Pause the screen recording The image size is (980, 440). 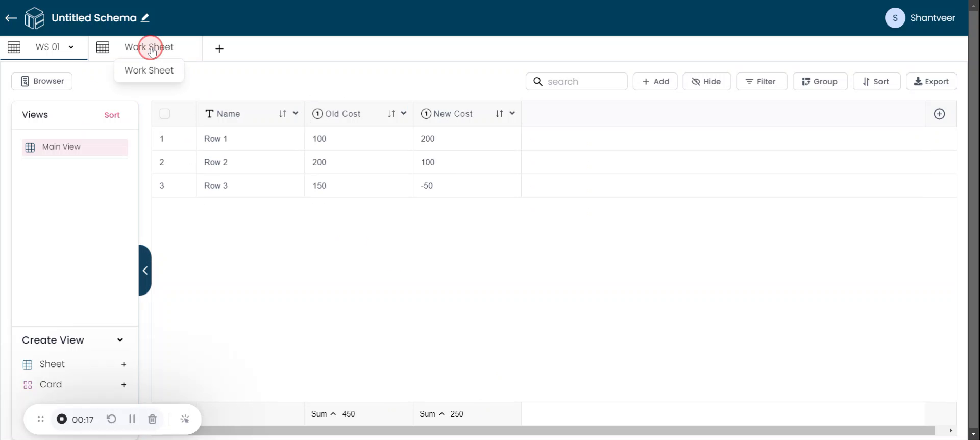tap(132, 419)
